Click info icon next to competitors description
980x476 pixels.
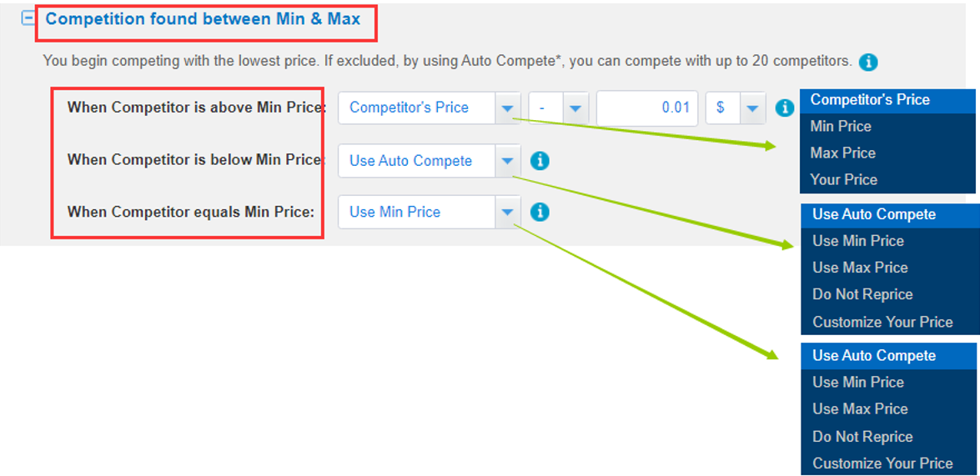[868, 62]
